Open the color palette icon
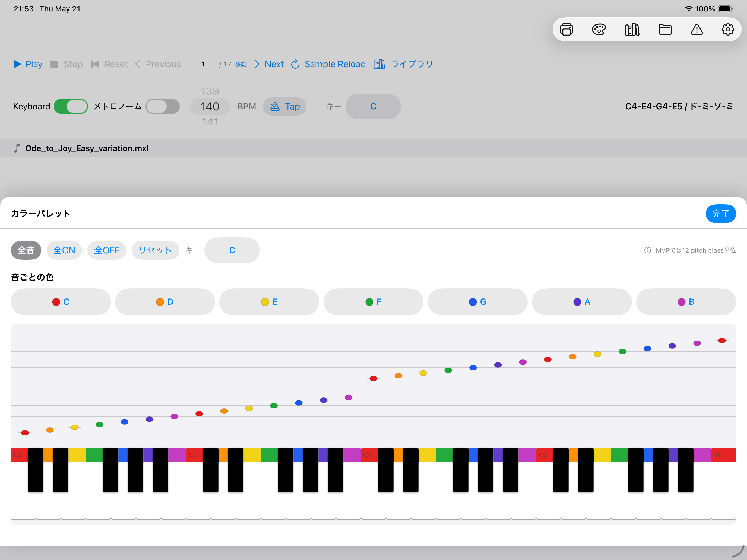This screenshot has height=560, width=747. [599, 29]
